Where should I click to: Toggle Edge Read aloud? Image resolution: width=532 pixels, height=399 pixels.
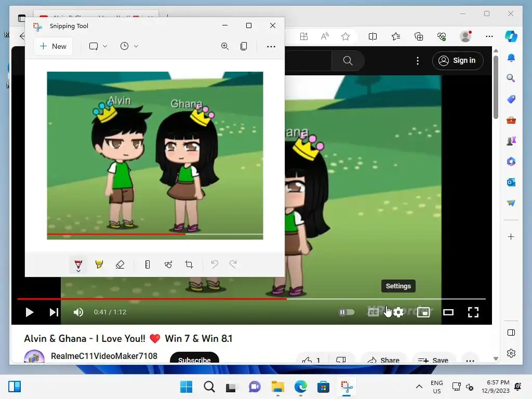point(325,36)
